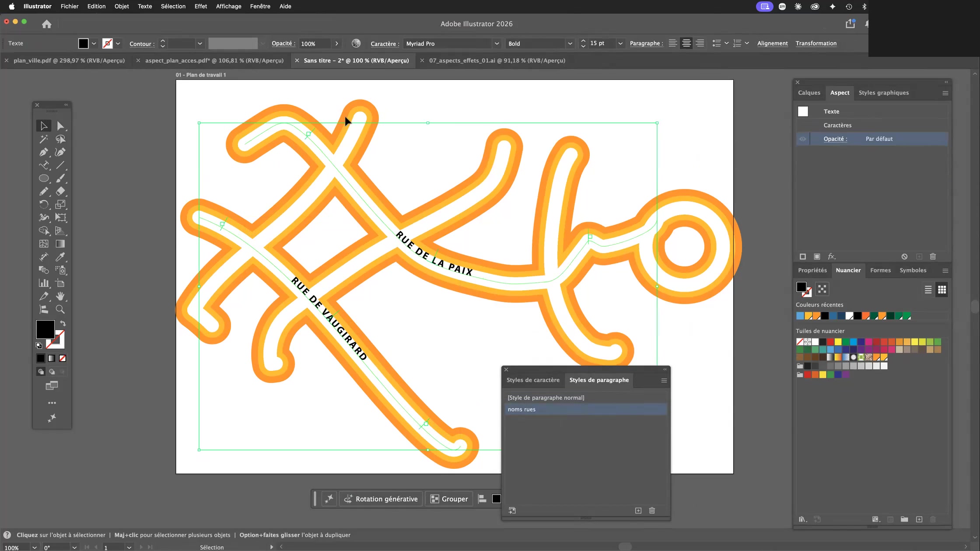Viewport: 980px width, 551px height.
Task: Open the zoom level 100% dropdown
Action: pyautogui.click(x=34, y=548)
